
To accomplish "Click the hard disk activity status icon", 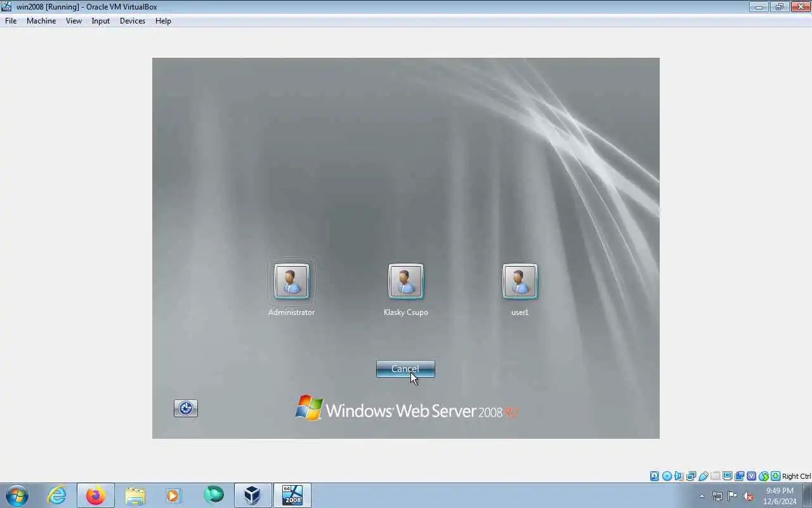I will point(654,476).
